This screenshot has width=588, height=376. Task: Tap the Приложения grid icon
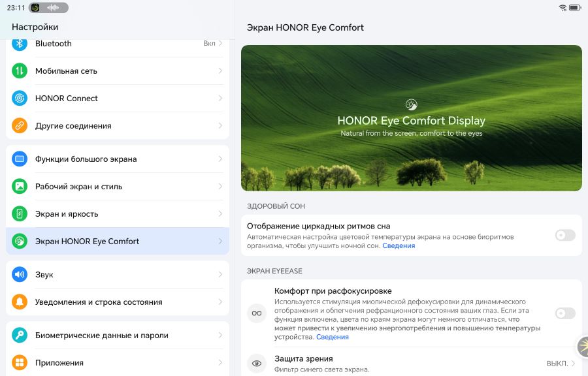pyautogui.click(x=20, y=362)
